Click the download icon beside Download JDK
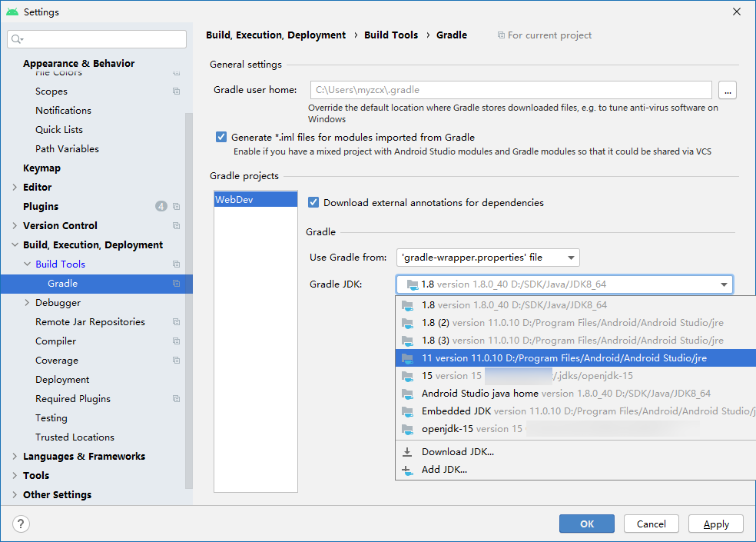 (x=407, y=452)
